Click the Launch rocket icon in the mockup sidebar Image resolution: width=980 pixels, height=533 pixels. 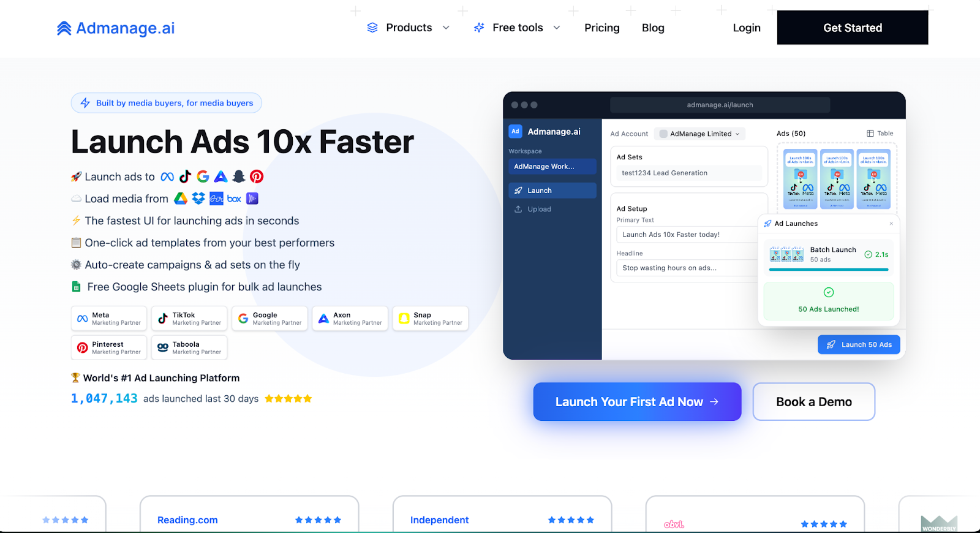pos(518,191)
